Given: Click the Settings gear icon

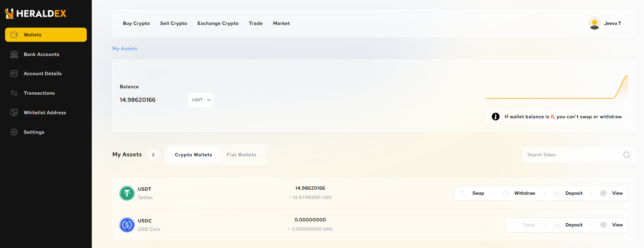Looking at the screenshot, I should point(14,132).
